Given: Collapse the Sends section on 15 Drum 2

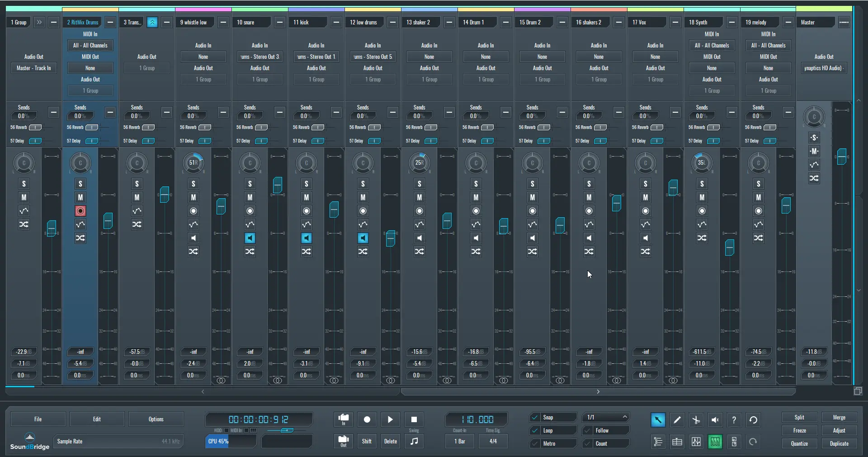Looking at the screenshot, I should pyautogui.click(x=562, y=112).
